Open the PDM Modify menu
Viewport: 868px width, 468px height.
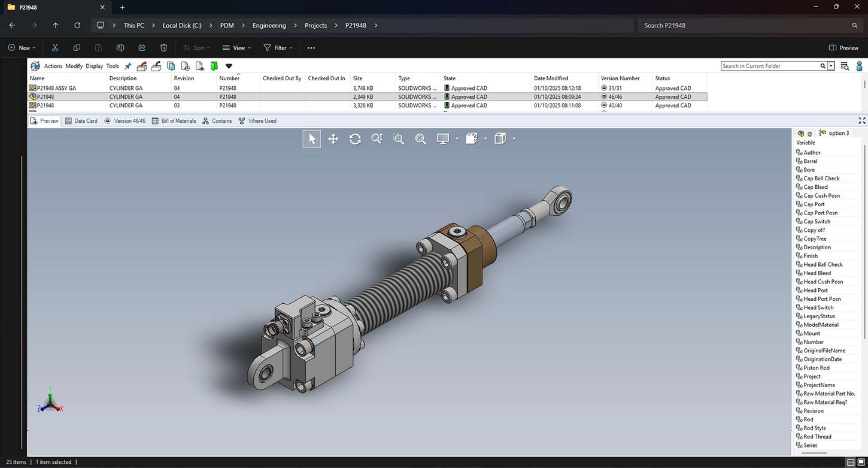tap(74, 66)
